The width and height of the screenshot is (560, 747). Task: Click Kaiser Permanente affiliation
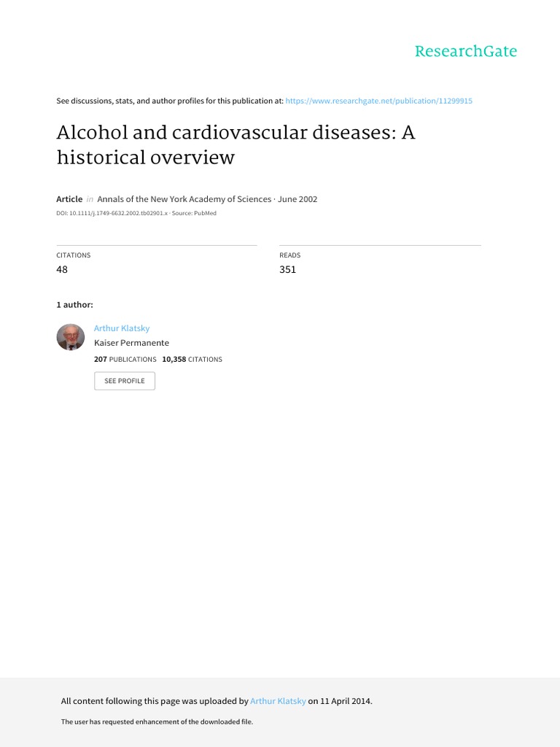pyautogui.click(x=131, y=343)
